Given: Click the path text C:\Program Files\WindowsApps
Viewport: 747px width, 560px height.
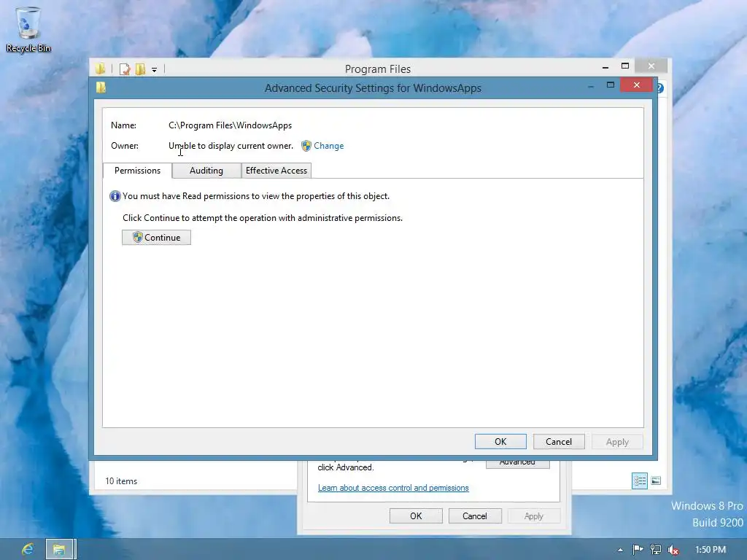Looking at the screenshot, I should 230,125.
